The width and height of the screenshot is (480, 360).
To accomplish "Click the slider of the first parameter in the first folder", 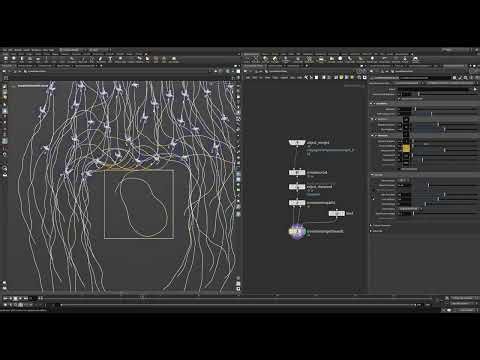I will click(445, 109).
